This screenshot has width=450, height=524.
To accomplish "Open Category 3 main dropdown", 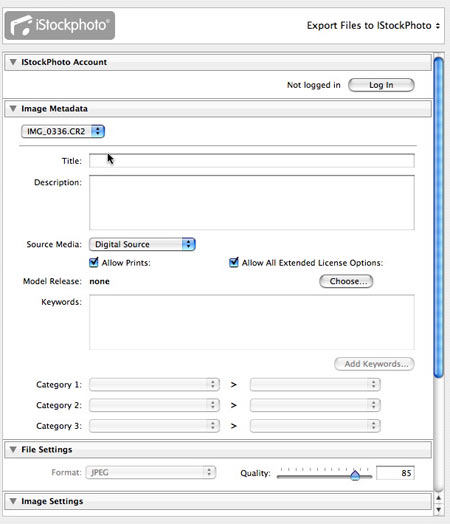I will point(154,426).
